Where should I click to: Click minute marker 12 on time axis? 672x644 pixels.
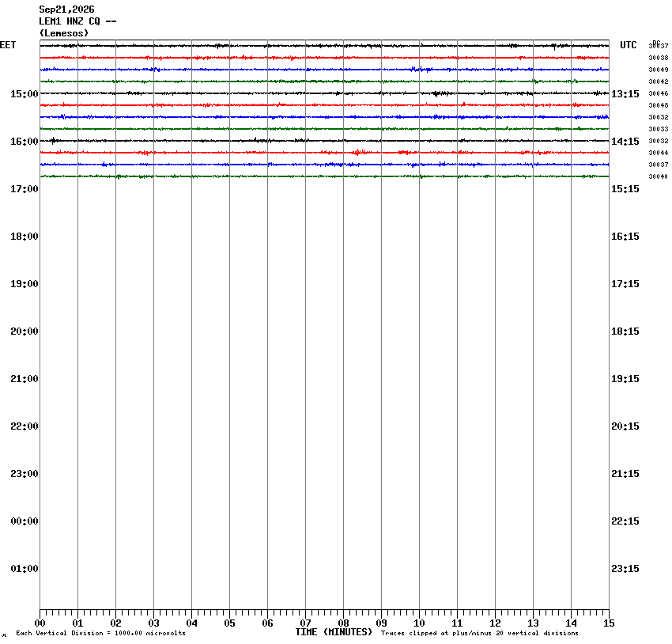click(x=496, y=623)
